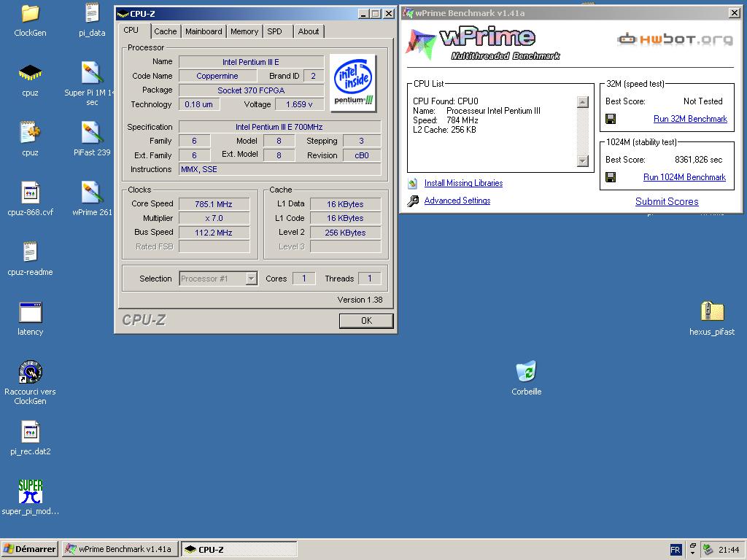The width and height of the screenshot is (747, 560).
Task: Switch to the Mainboard tab
Action: coord(204,31)
